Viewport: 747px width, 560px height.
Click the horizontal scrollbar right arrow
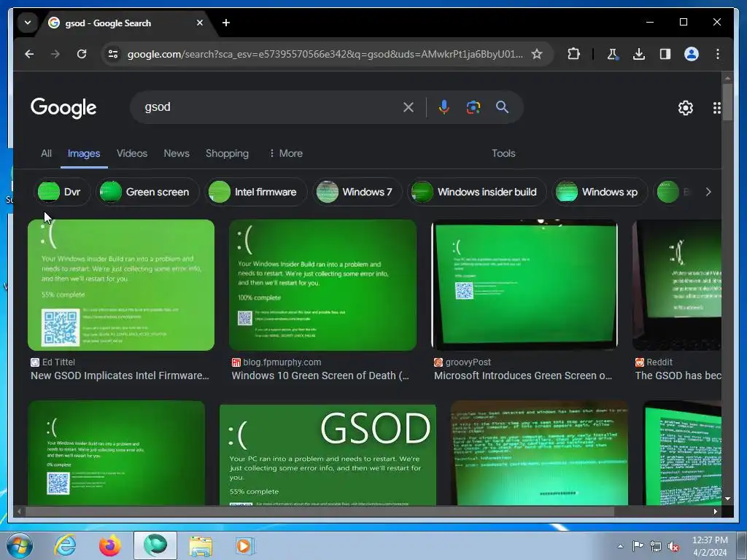(715, 511)
